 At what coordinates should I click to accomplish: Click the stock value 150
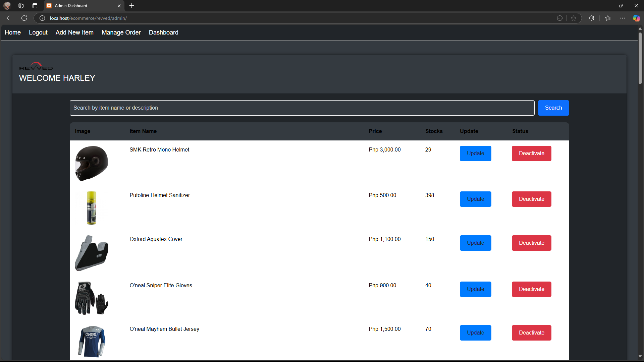430,239
